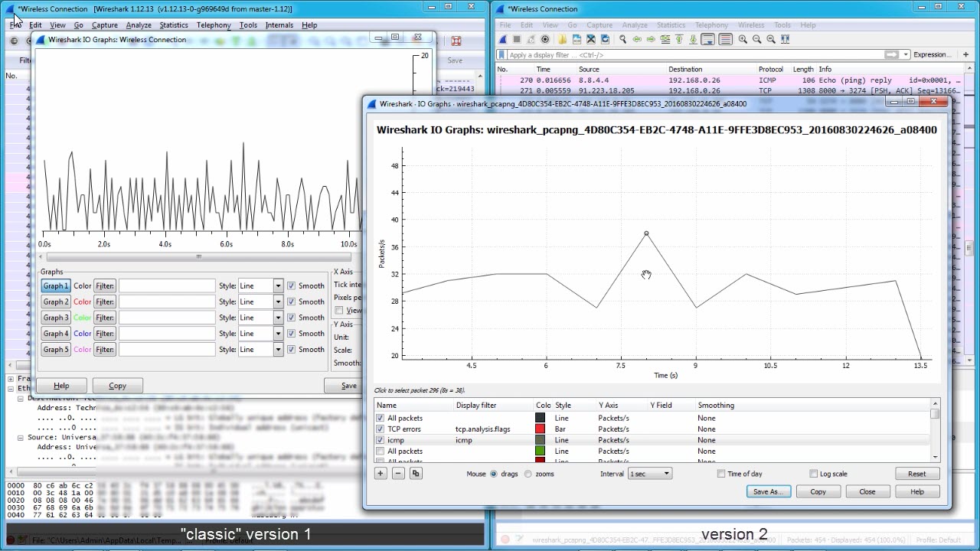This screenshot has height=551, width=980.
Task: Click the apply filter arrow in version 2 filter bar
Action: pyautogui.click(x=892, y=55)
